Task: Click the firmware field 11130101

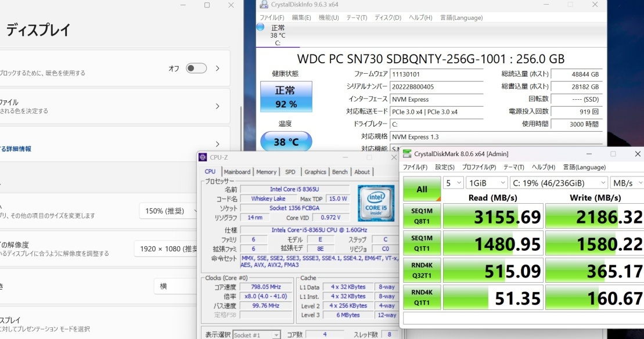Action: pyautogui.click(x=436, y=74)
